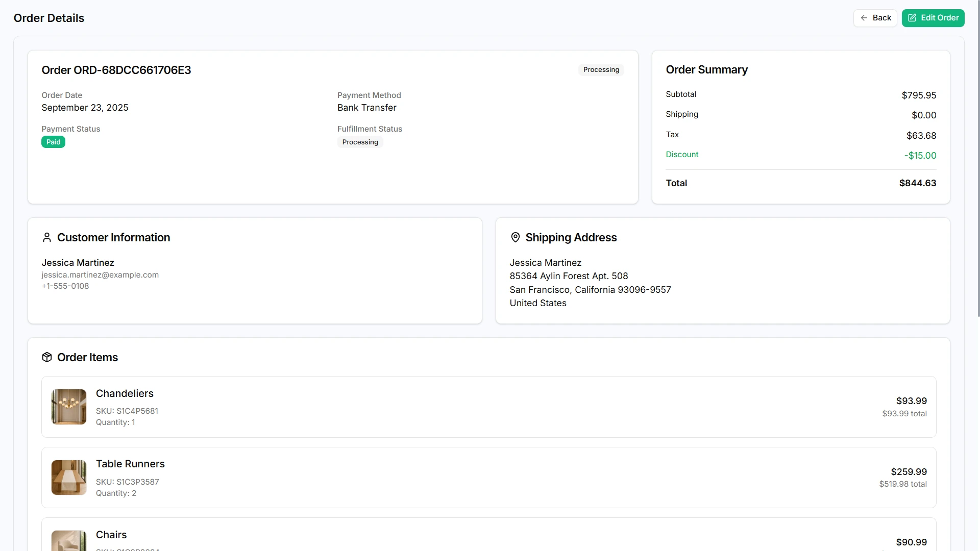Click the page vertical scrollbar
The width and height of the screenshot is (980, 551).
pos(978,158)
